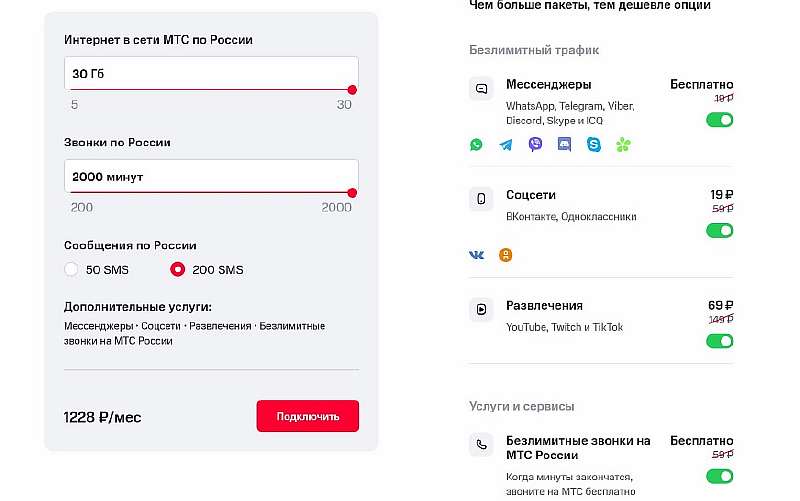Viewport: 800px width, 501px height.
Task: Toggle Безлимитные звонки на МТС России
Action: (x=719, y=477)
